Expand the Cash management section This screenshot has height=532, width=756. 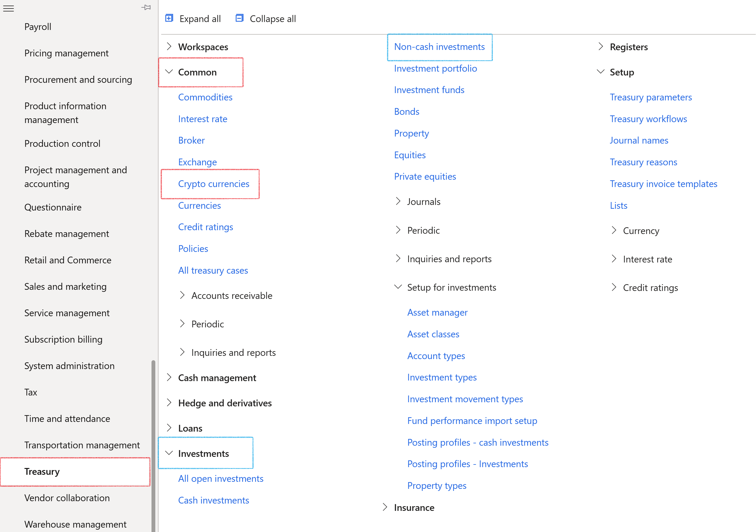point(169,378)
